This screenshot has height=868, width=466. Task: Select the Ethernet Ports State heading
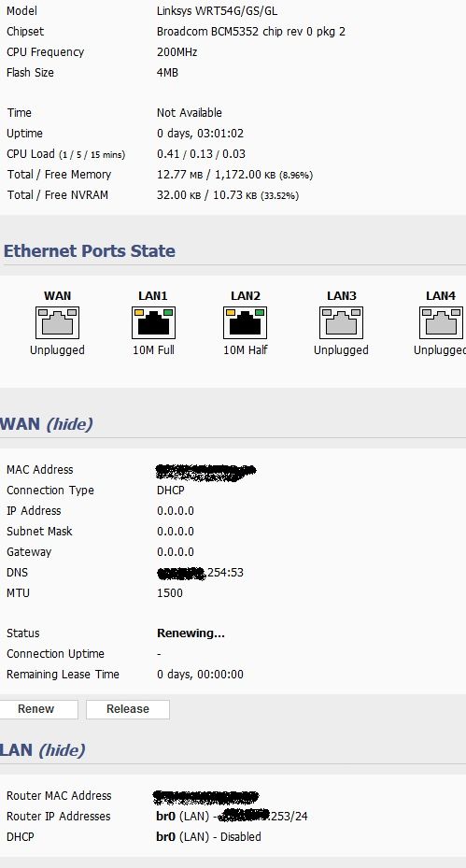[x=90, y=250]
